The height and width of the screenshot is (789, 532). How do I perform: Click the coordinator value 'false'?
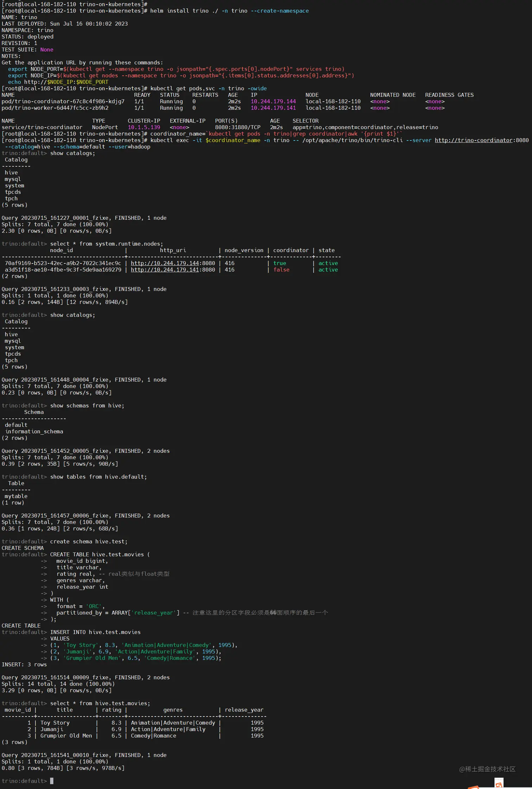coord(281,270)
